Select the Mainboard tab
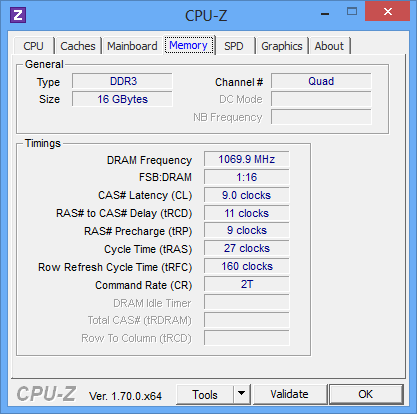The height and width of the screenshot is (414, 417). tap(132, 46)
